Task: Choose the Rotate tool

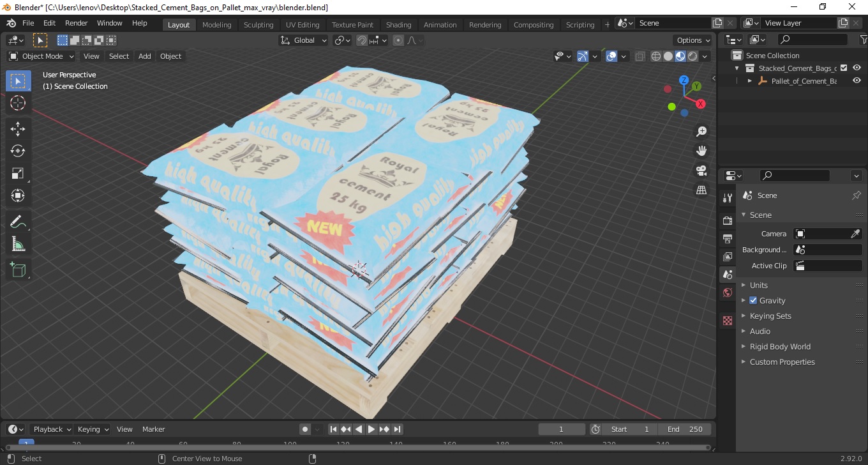Action: [18, 151]
